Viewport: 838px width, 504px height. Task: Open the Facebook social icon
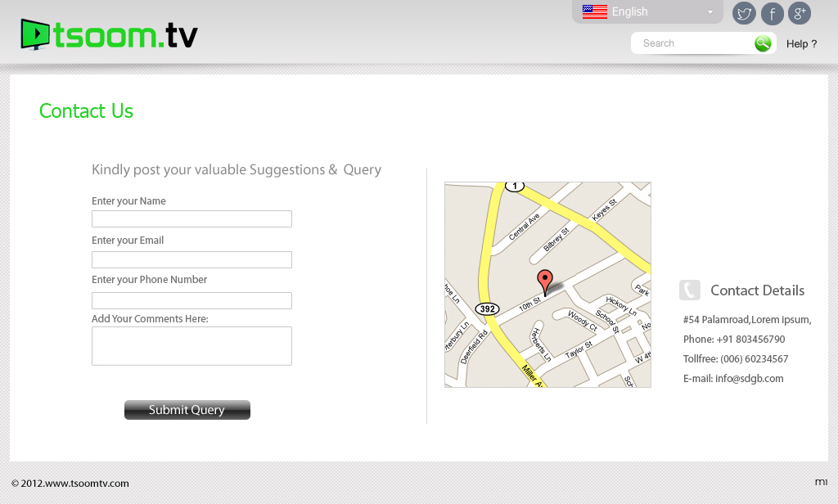tap(773, 13)
